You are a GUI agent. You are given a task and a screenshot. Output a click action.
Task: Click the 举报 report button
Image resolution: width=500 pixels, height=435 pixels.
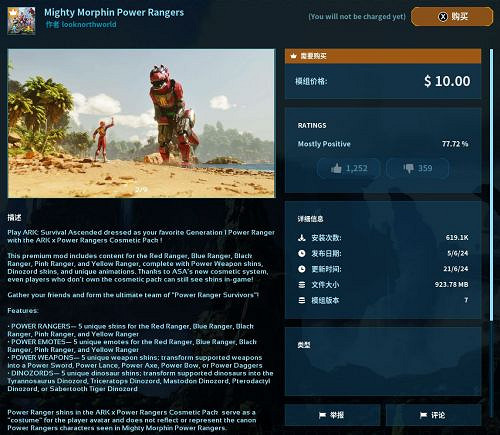333,415
